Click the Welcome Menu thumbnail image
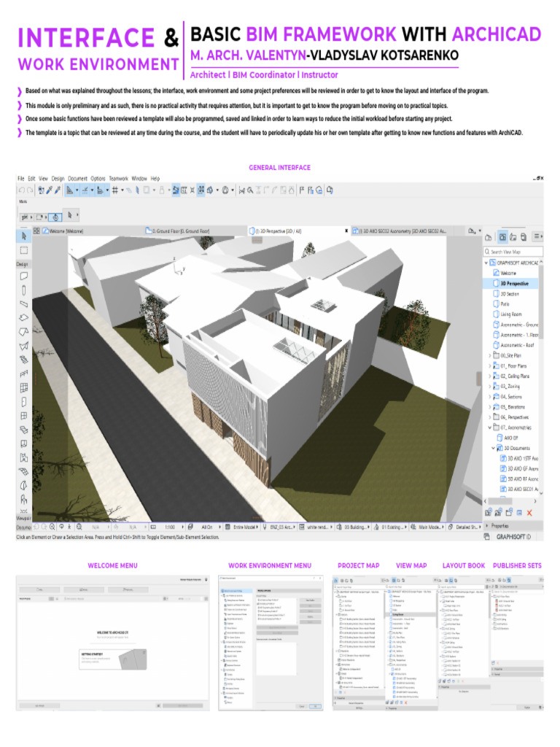 click(113, 643)
